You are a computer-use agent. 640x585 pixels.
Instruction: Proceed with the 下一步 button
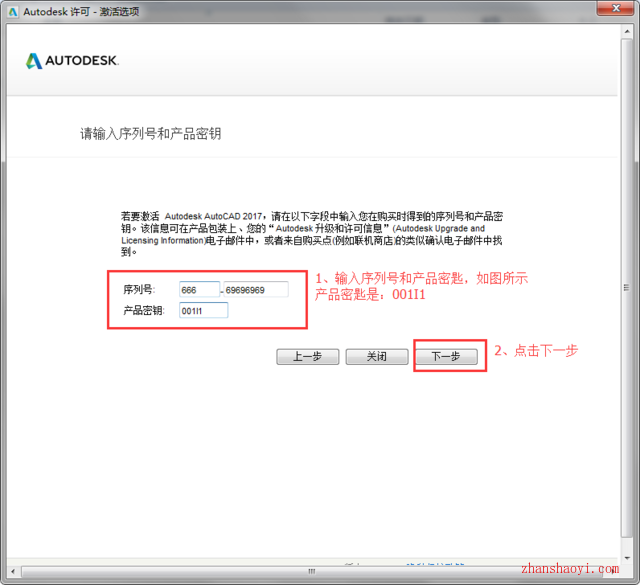pos(446,356)
